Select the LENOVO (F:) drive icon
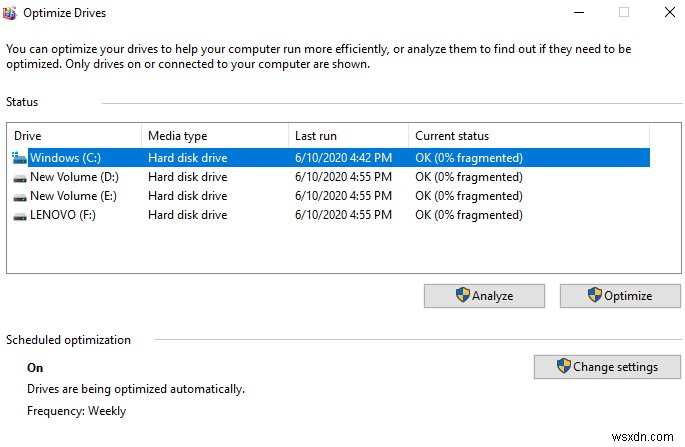685x447 pixels. 20,216
